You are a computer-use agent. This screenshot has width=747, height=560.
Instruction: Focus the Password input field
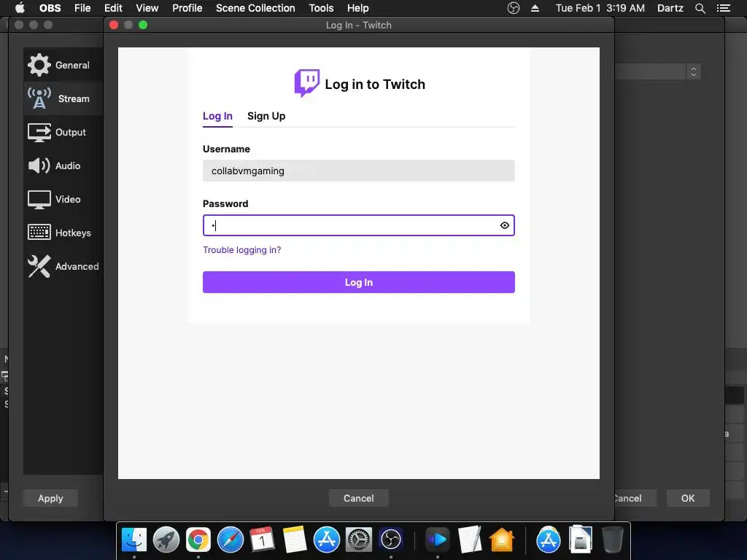coord(359,225)
